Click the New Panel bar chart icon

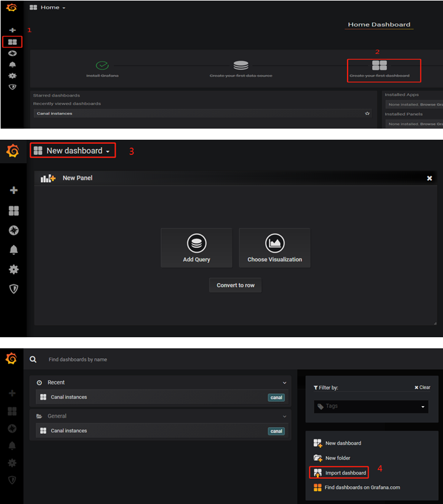click(48, 178)
